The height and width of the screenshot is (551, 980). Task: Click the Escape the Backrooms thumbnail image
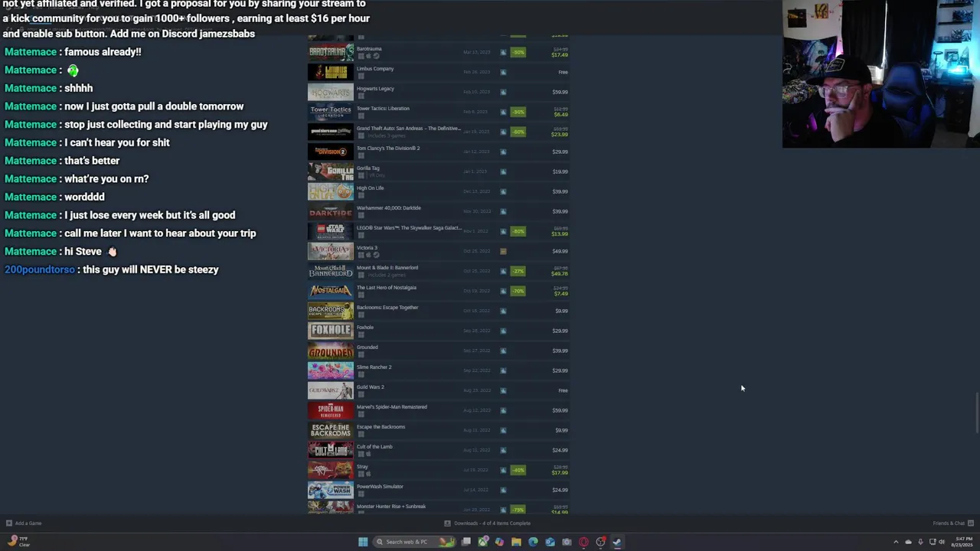pyautogui.click(x=331, y=430)
